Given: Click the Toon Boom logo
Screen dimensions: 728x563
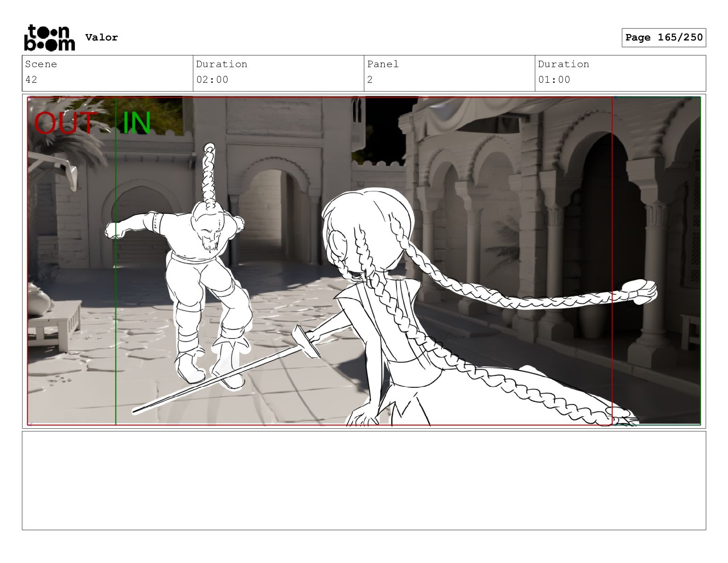Looking at the screenshot, I should point(49,38).
